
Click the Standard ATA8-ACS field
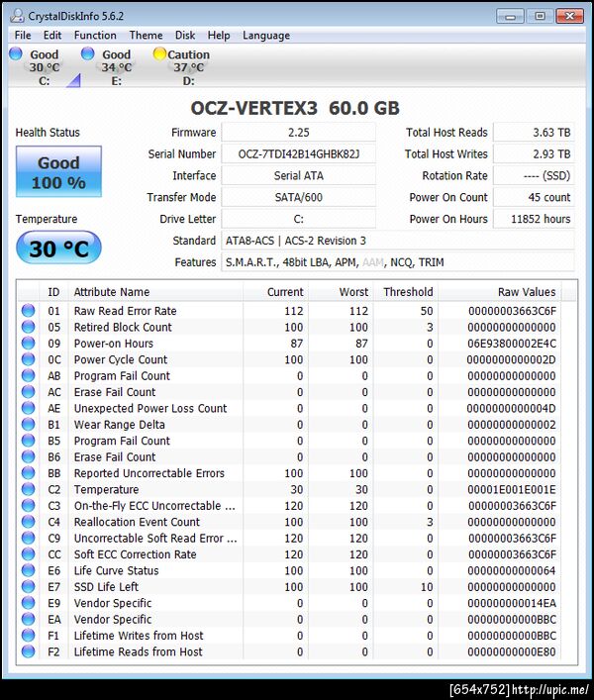coord(398,241)
